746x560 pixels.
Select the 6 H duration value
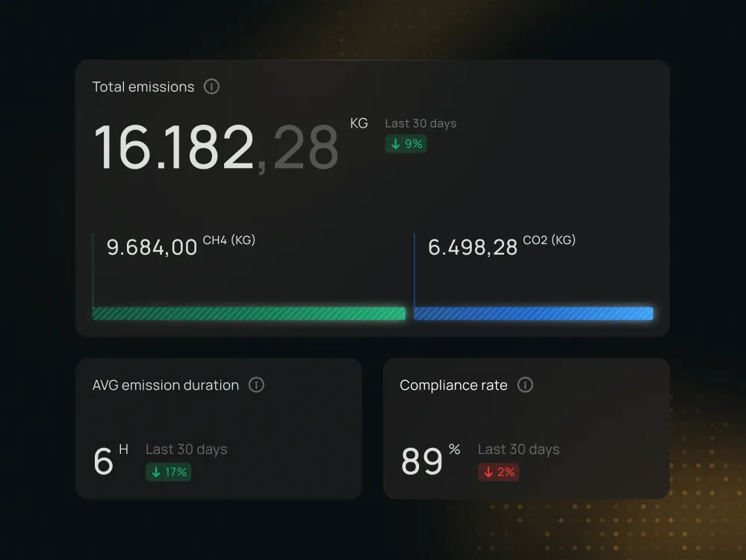[x=111, y=459]
